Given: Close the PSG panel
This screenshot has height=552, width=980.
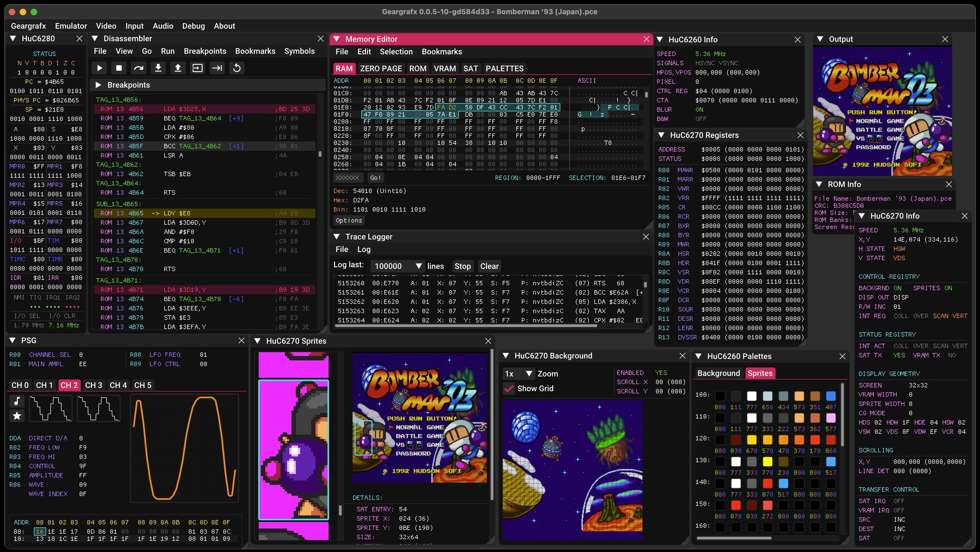Looking at the screenshot, I should pos(241,340).
